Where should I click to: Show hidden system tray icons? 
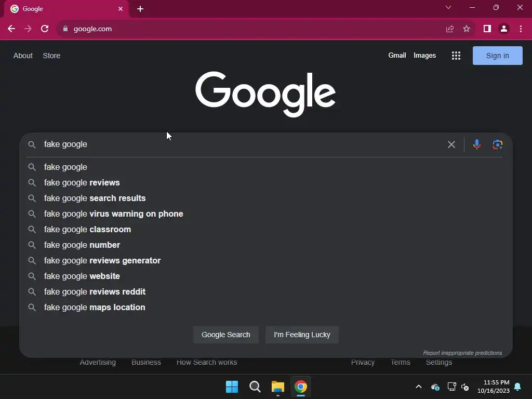point(419,387)
